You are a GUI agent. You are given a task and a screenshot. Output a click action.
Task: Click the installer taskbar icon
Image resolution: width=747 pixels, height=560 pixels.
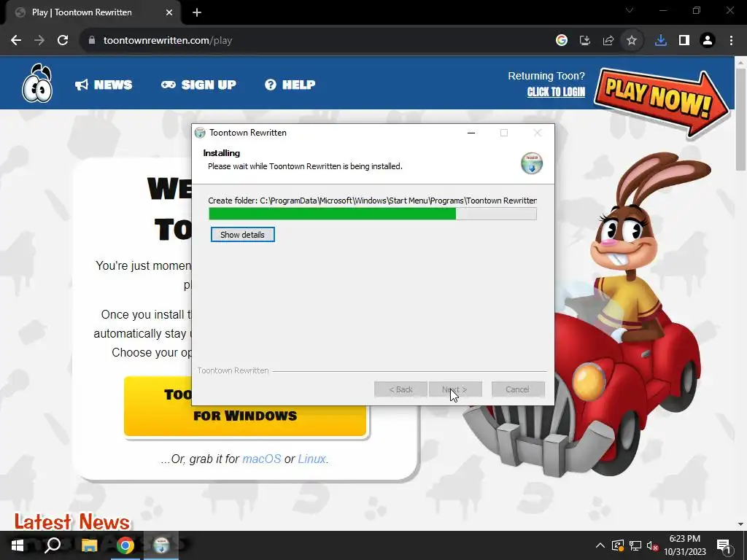161,545
